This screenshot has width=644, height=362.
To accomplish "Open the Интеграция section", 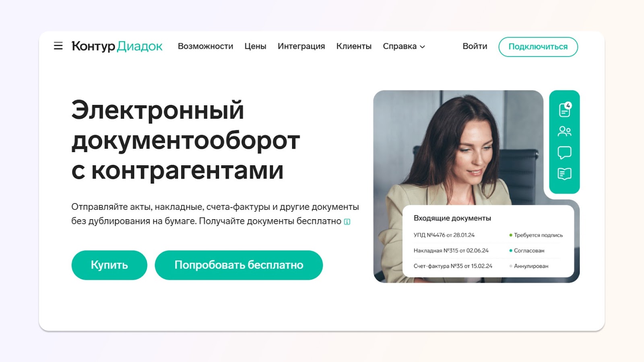I will click(x=301, y=46).
